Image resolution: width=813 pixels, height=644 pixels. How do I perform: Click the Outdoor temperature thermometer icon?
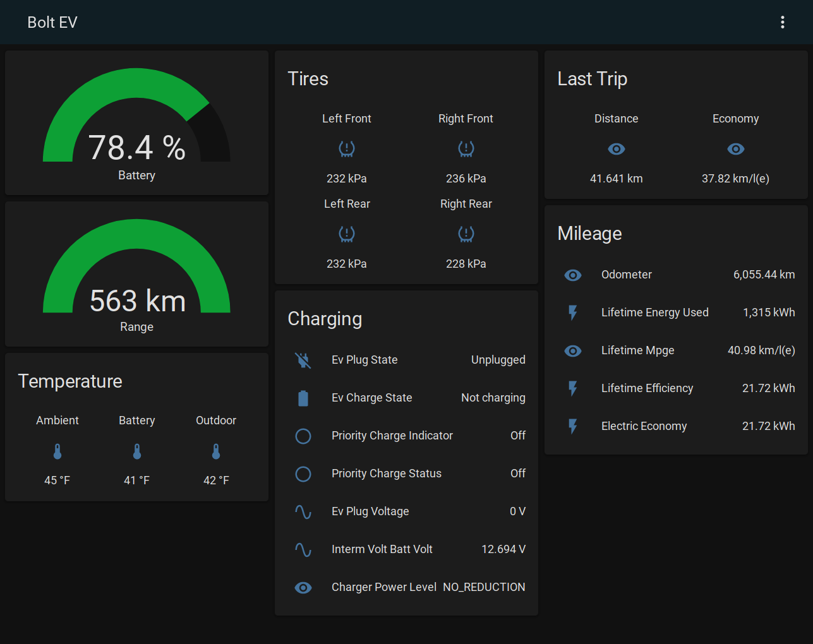(x=216, y=451)
